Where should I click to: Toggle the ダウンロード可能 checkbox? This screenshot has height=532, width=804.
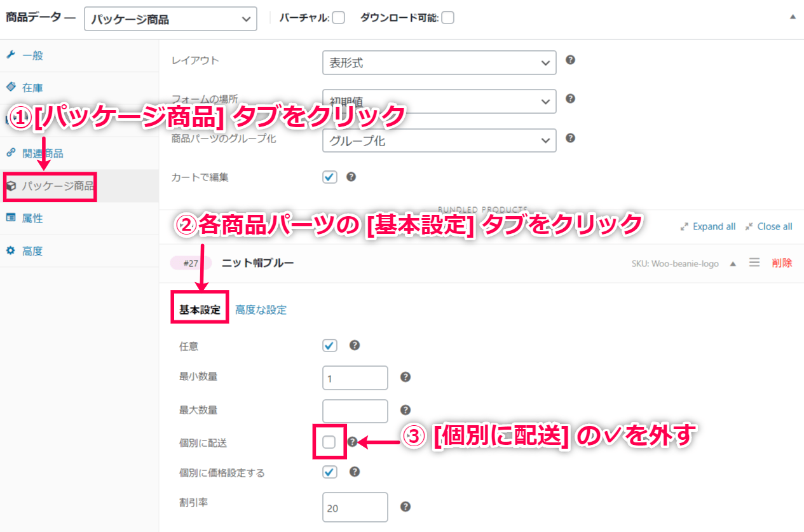point(447,18)
